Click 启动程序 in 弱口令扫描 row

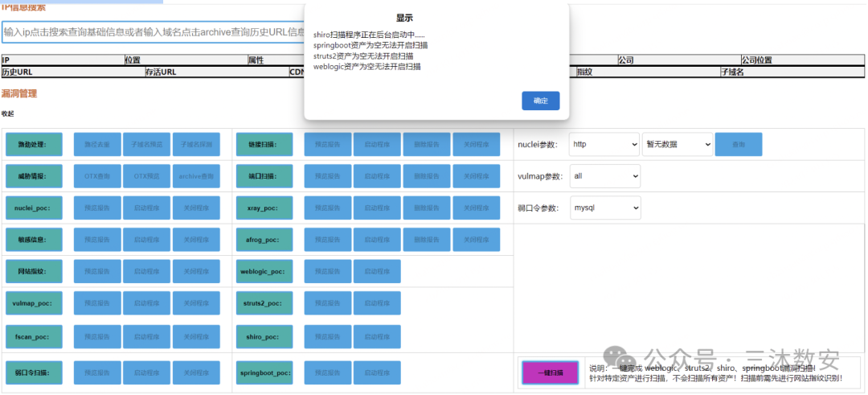coord(147,372)
